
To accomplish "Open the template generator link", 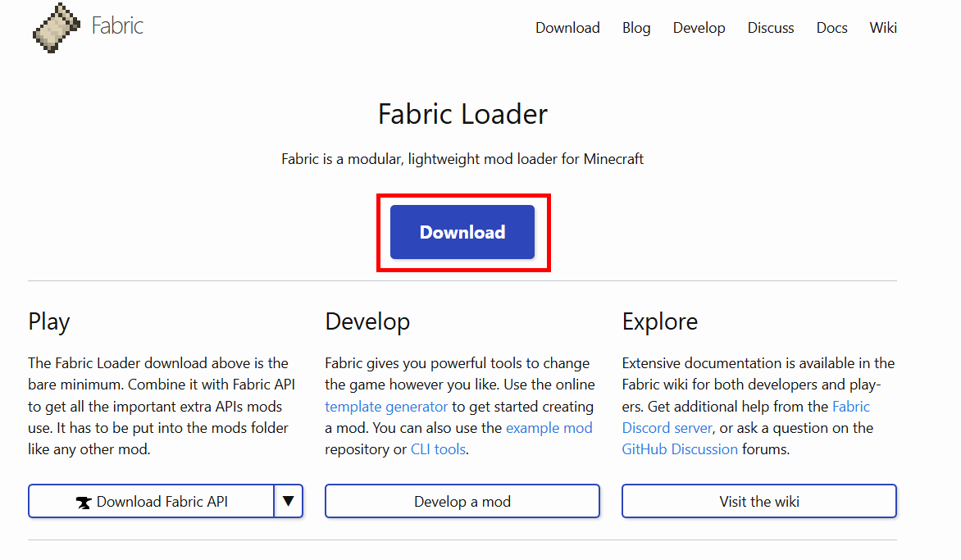I will coord(386,407).
